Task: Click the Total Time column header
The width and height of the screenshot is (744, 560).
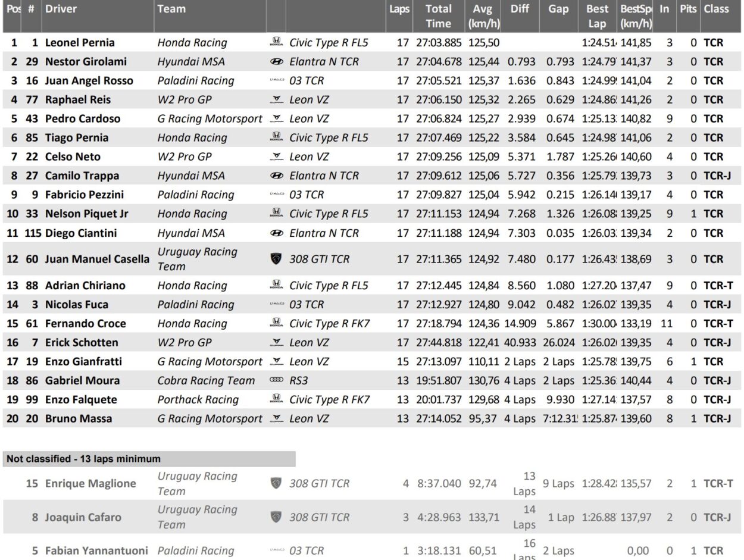Action: tap(438, 16)
